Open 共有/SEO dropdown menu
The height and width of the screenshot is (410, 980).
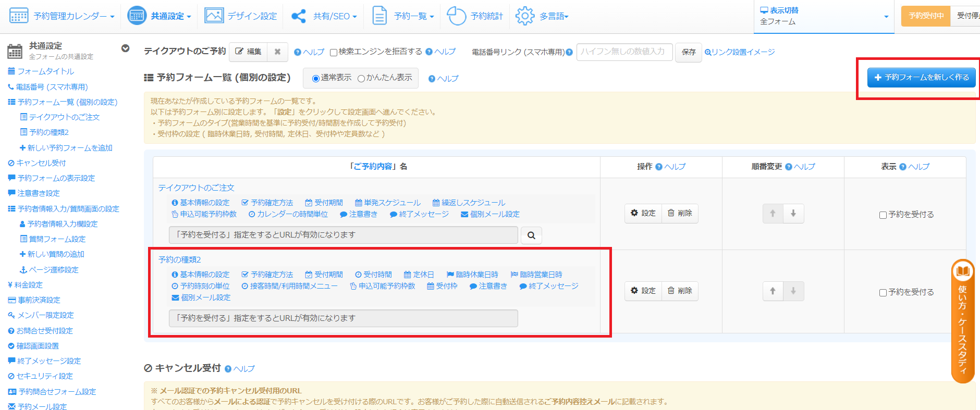pos(324,16)
